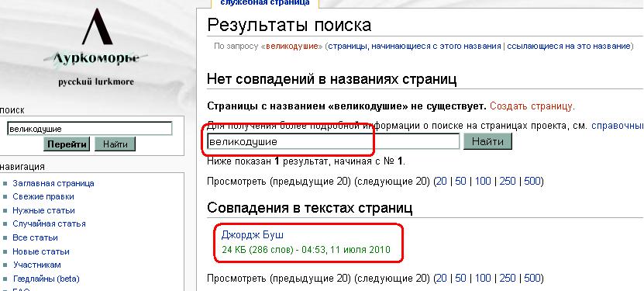Screen dimensions: 644x291
Task: Select 100 results per page (upper)
Action: click(x=483, y=181)
